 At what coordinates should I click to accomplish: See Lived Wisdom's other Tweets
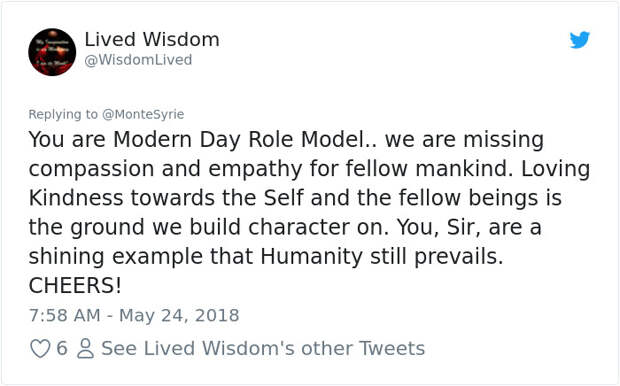click(263, 348)
